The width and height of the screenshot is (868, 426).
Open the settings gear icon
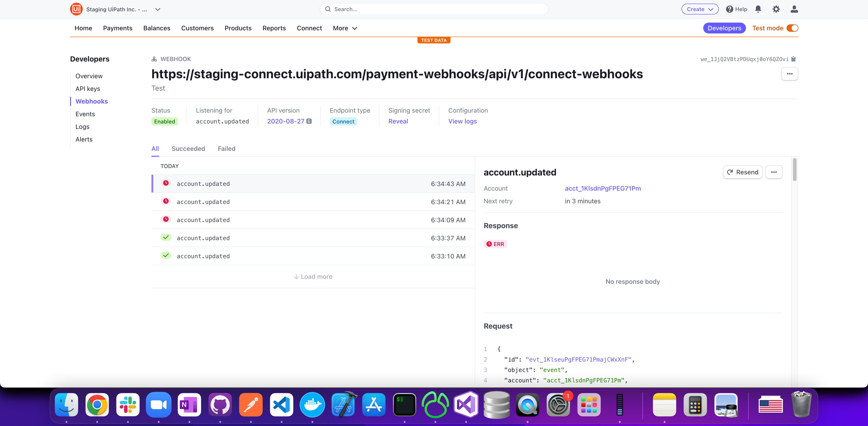[x=776, y=9]
